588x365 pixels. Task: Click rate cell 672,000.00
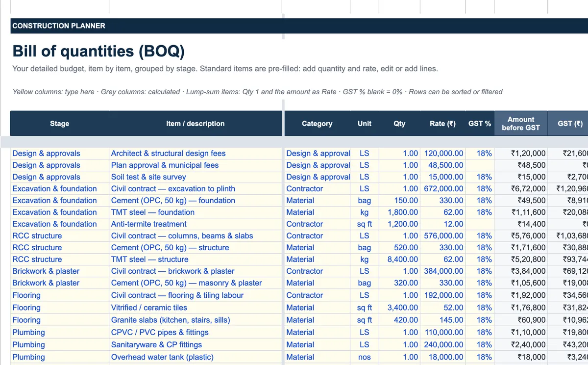point(442,189)
